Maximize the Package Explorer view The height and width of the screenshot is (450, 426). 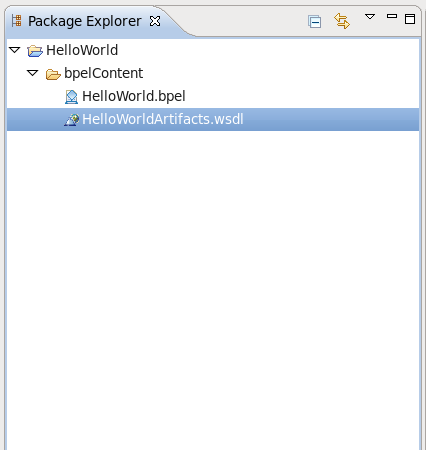pyautogui.click(x=410, y=19)
